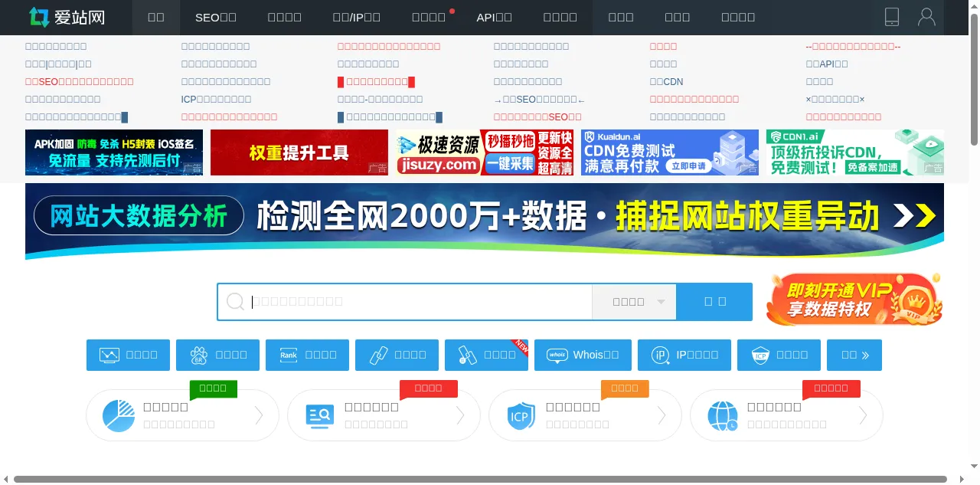The image size is (980, 485).
Task: Open the mobile phone icon in header
Action: tap(892, 17)
